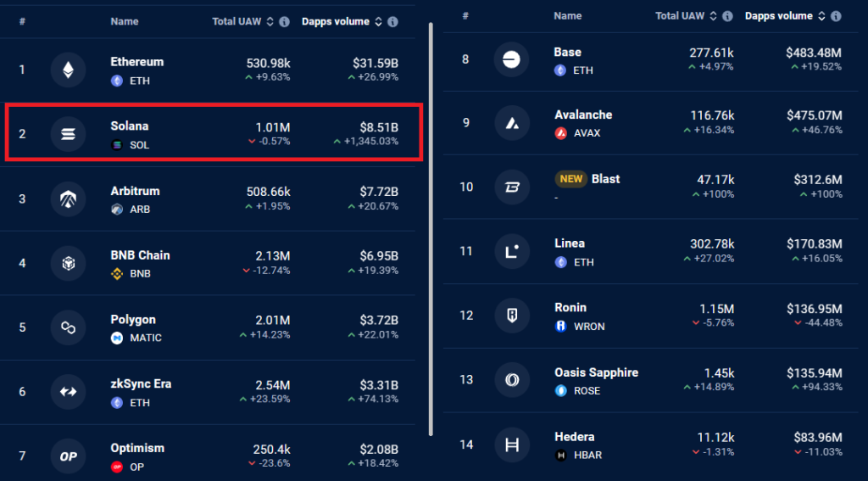
Task: Open the Polygon chain logo icon
Action: 68,327
